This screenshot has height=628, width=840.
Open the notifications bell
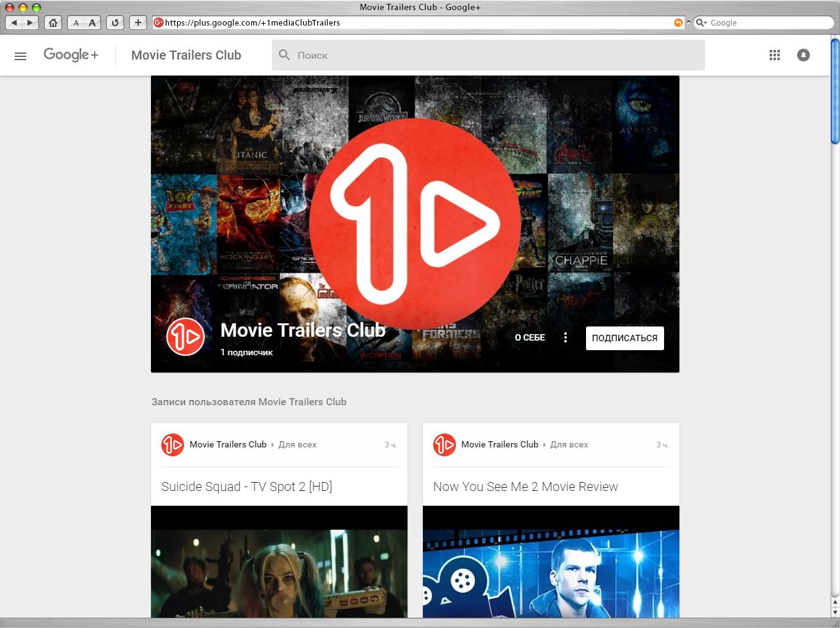[804, 55]
